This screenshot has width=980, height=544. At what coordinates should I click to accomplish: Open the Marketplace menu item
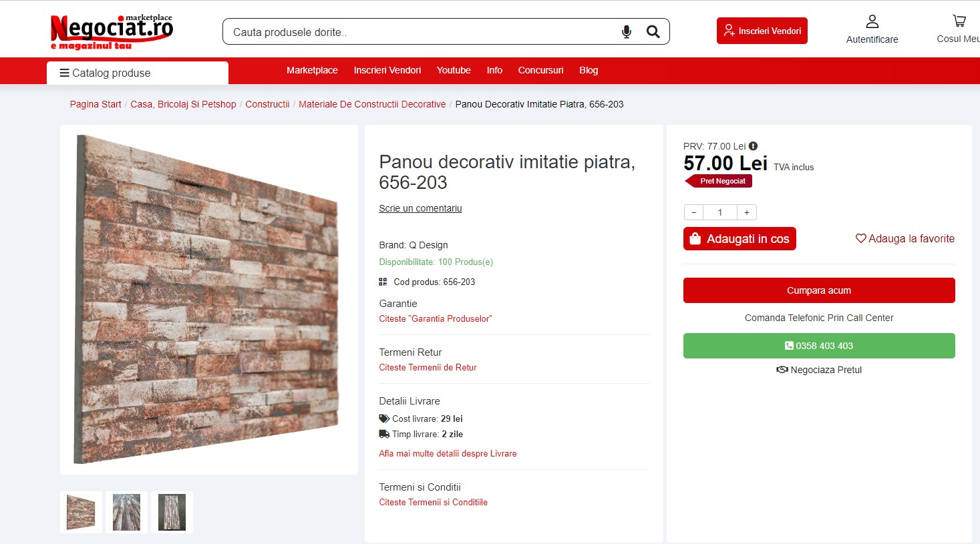coord(312,70)
